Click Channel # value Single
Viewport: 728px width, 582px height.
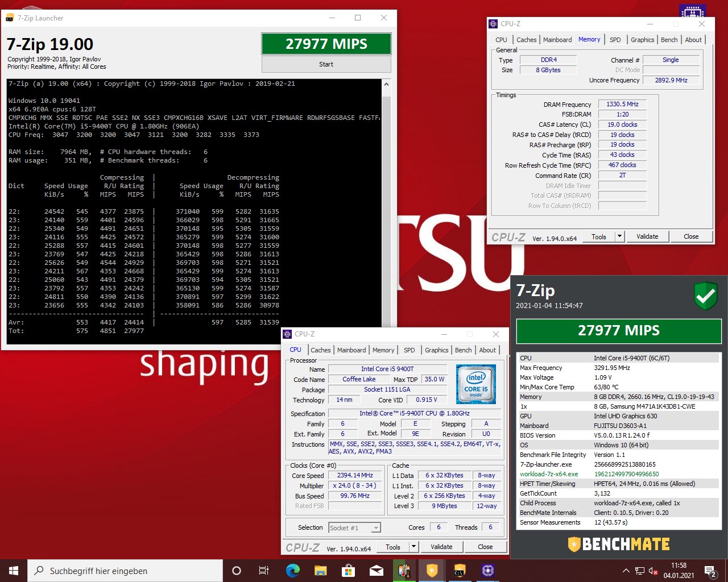pyautogui.click(x=671, y=60)
